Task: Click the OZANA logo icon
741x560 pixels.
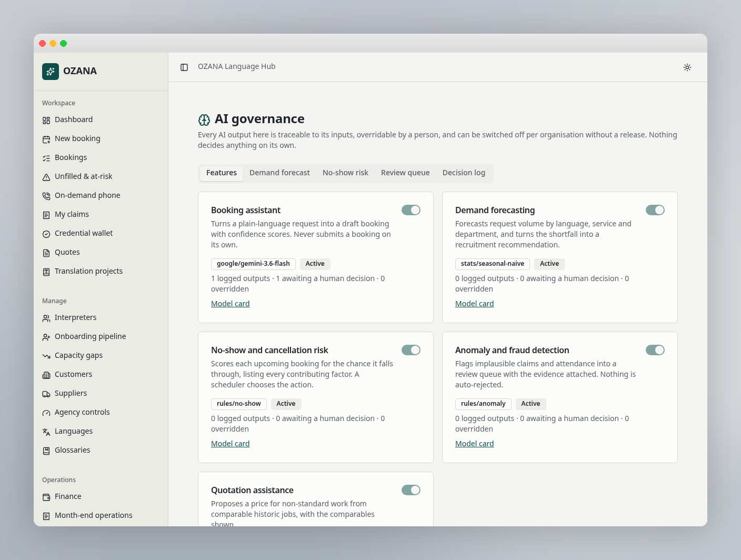Action: tap(51, 71)
